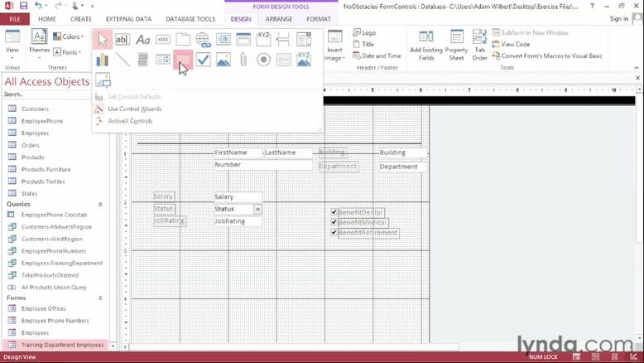Select the Combo Box control
This screenshot has width=644, height=363.
304,40
